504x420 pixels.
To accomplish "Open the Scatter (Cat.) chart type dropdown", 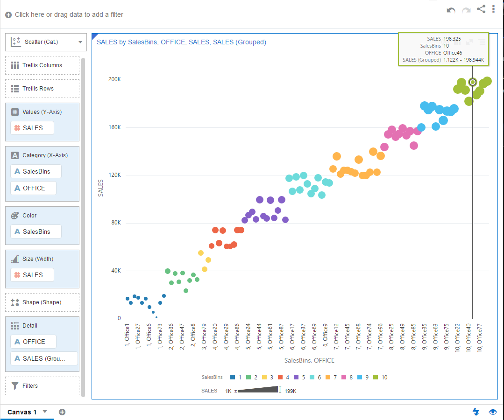I will pyautogui.click(x=46, y=42).
